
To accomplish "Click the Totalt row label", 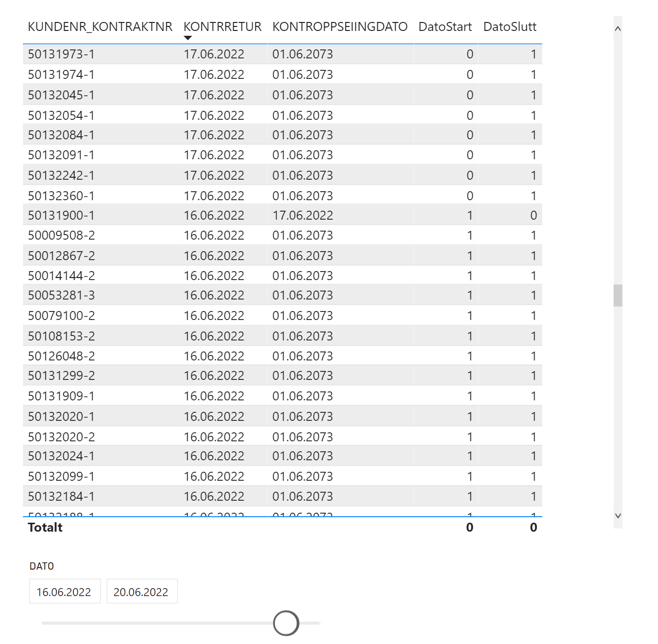I will point(45,527).
